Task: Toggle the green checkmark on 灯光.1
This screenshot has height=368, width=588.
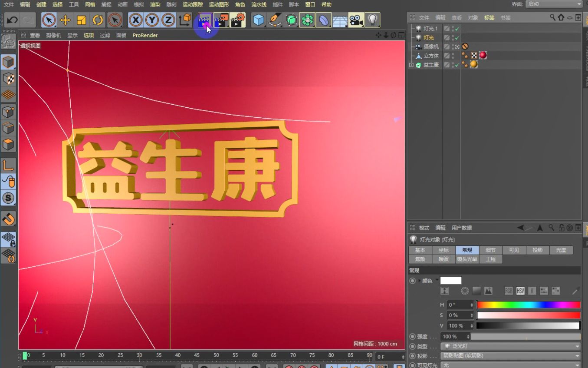Action: click(457, 29)
